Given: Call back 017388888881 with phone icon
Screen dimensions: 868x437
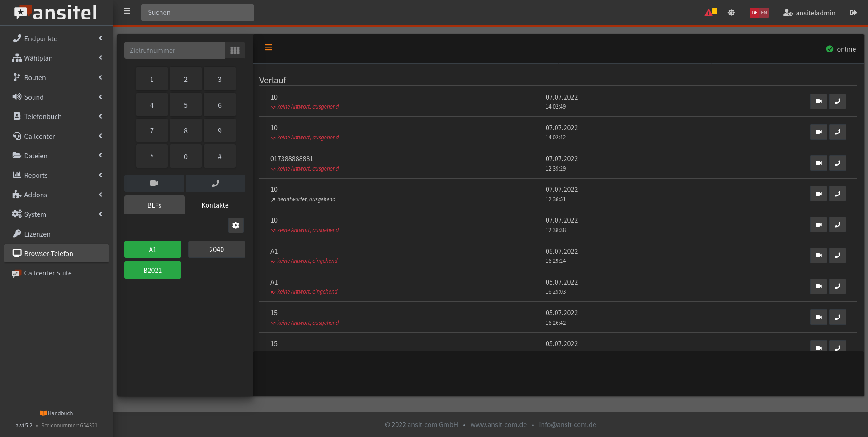Looking at the screenshot, I should pyautogui.click(x=837, y=163).
